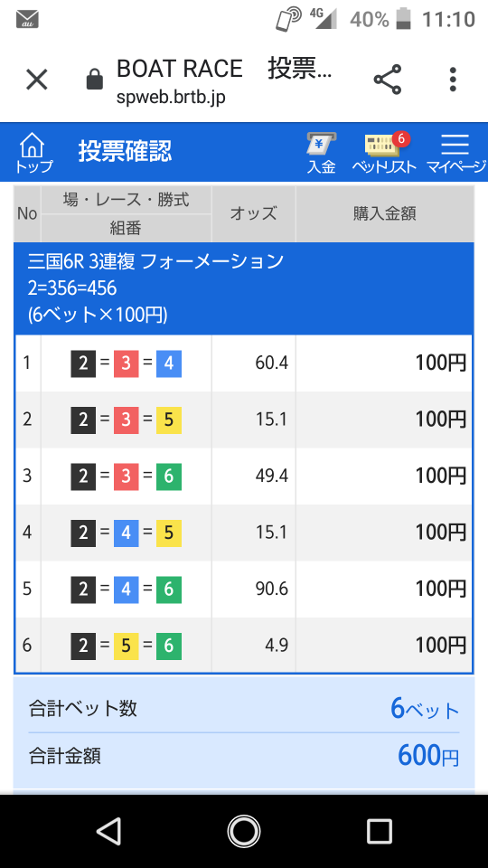Tap the トップ home icon
The width and height of the screenshot is (488, 868).
[x=33, y=154]
